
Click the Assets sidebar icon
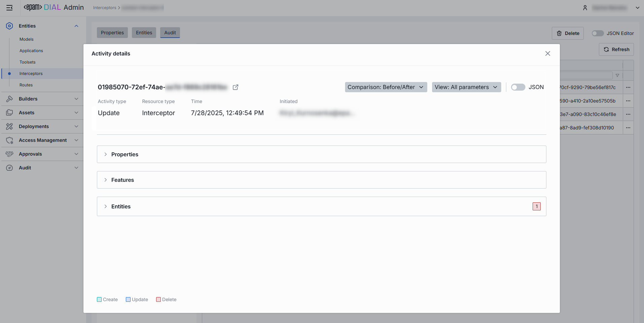(x=9, y=113)
